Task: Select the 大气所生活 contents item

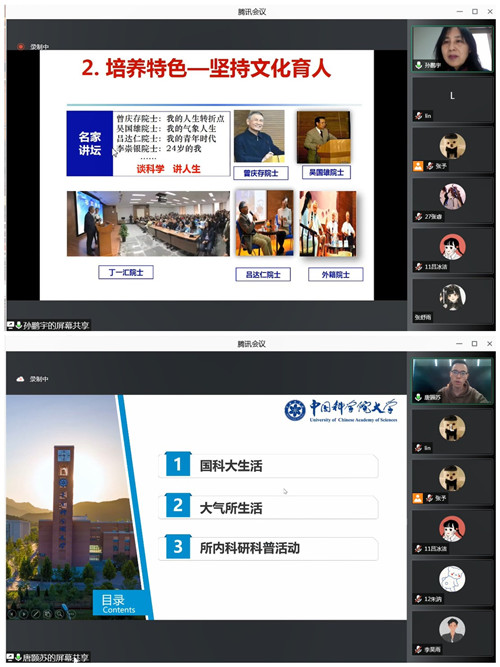Action: pos(269,507)
